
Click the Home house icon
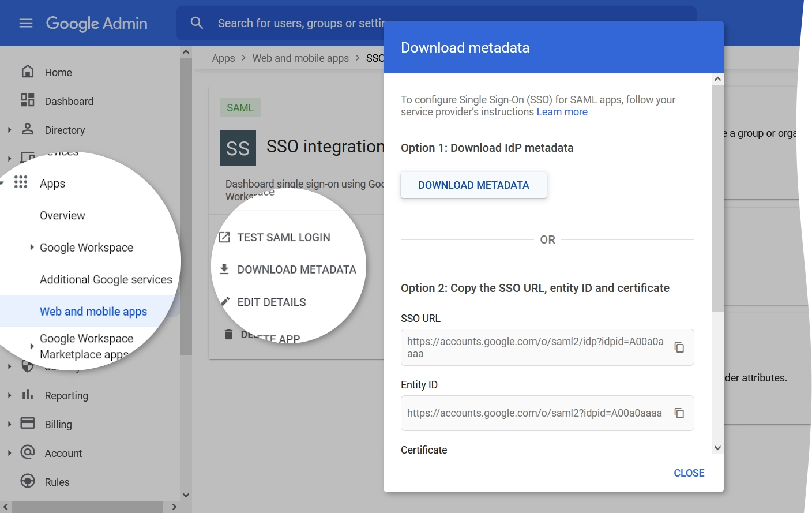point(28,72)
